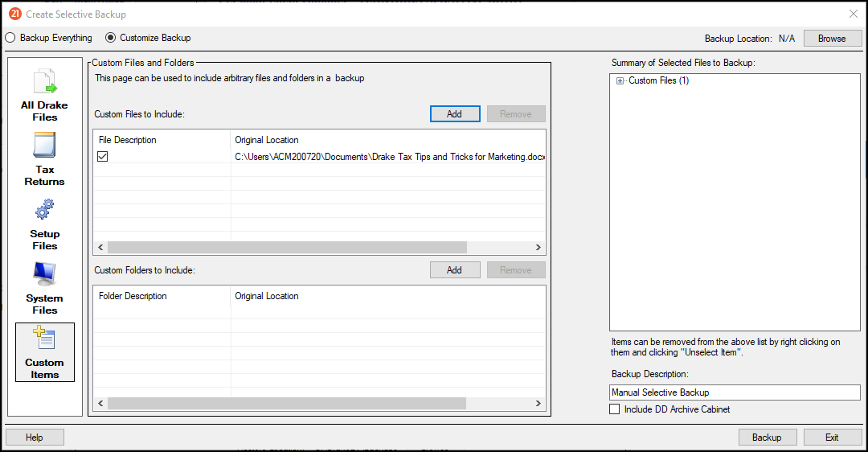Click files list Original Location column header

(x=388, y=140)
